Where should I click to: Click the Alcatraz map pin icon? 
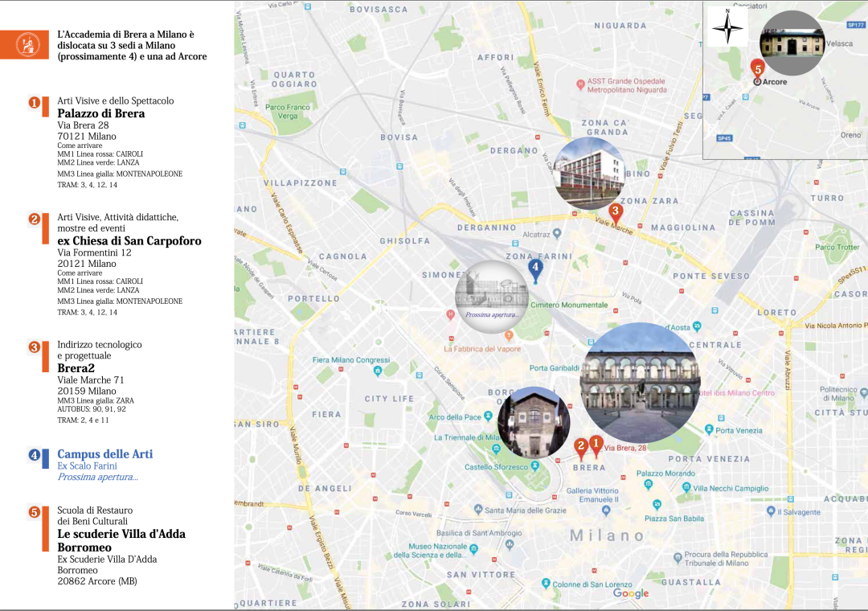click(x=557, y=234)
